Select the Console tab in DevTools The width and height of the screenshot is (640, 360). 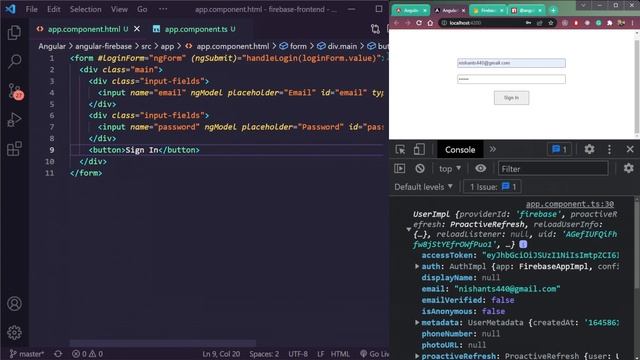[460, 149]
